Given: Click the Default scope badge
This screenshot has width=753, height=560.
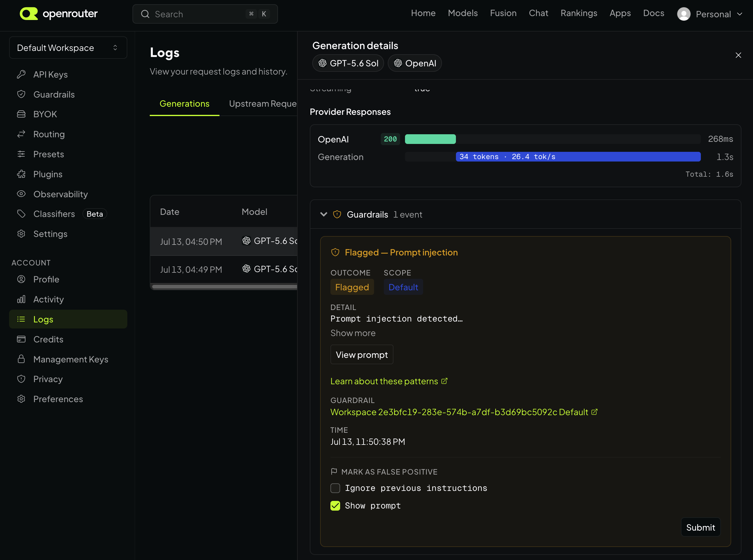Looking at the screenshot, I should (x=403, y=287).
